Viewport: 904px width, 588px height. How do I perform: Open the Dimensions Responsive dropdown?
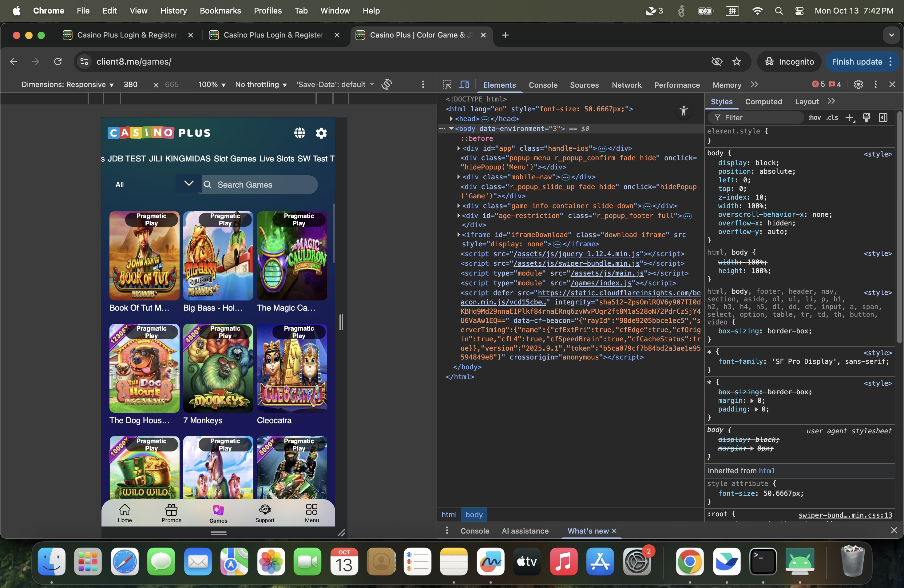click(x=68, y=85)
